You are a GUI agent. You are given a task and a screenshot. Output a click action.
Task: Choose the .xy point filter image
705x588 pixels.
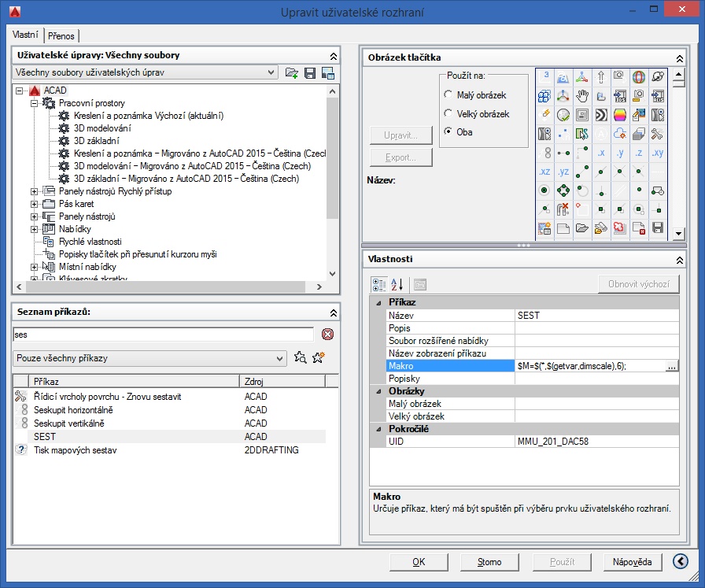coord(658,153)
